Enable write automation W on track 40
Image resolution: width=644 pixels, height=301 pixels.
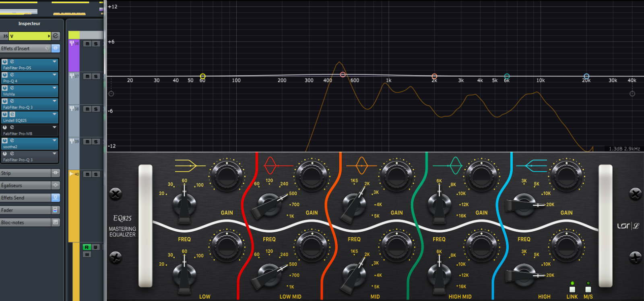click(95, 247)
